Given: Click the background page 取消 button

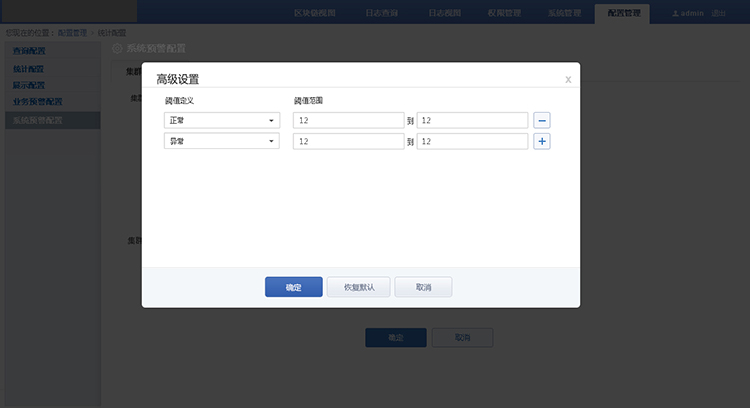Looking at the screenshot, I should click(x=462, y=338).
